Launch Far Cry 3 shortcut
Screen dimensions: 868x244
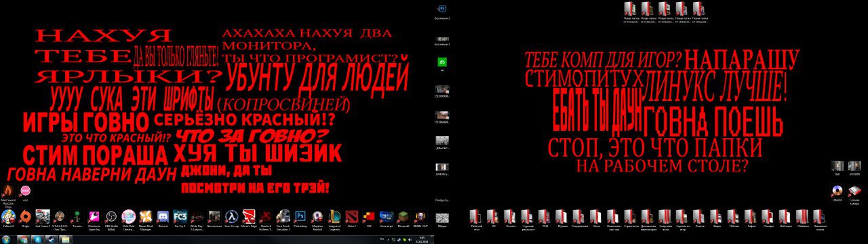click(180, 218)
